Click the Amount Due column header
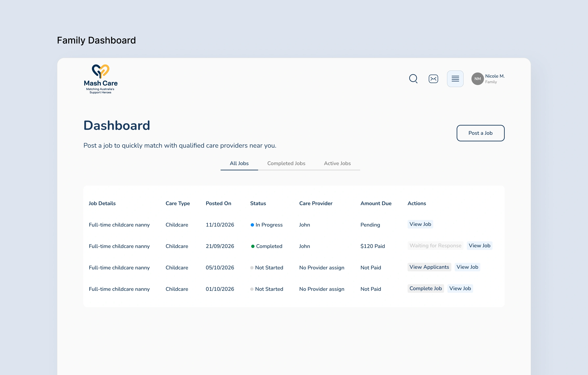This screenshot has width=588, height=375. 376,203
